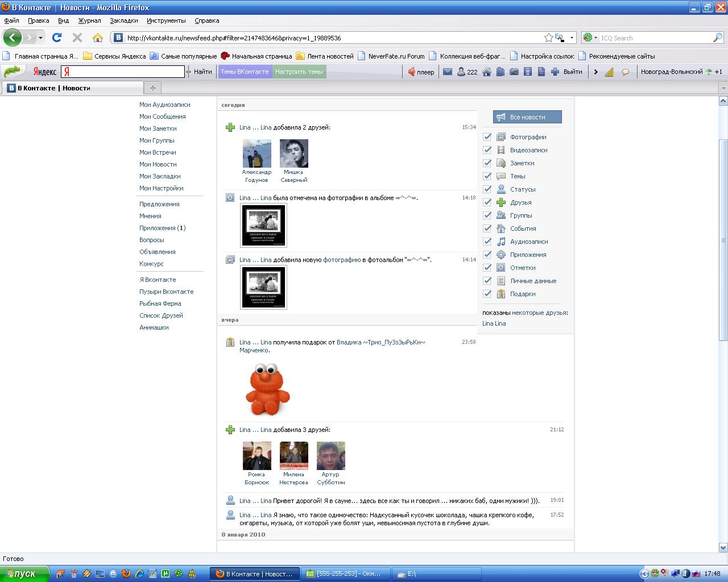
Task: Click the ICQ search magnifier icon
Action: 718,38
